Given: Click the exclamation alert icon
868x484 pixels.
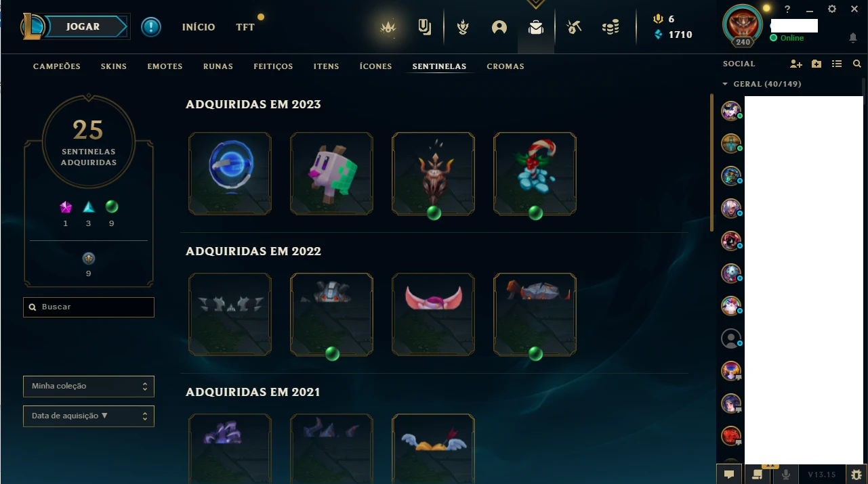Looking at the screenshot, I should 151,27.
